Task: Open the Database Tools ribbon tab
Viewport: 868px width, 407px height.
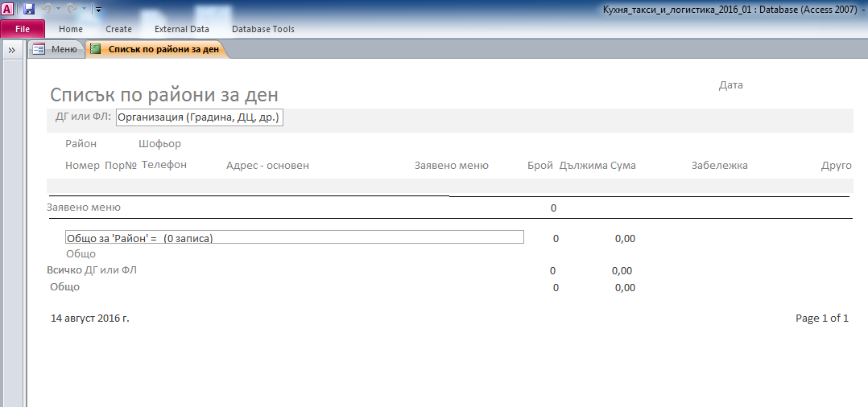Action: point(263,29)
